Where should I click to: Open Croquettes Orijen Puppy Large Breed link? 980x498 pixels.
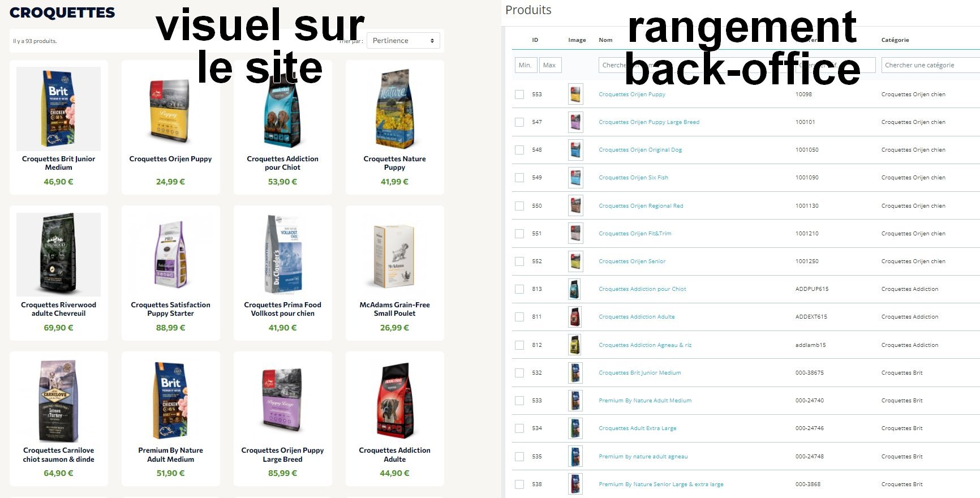[x=649, y=122]
